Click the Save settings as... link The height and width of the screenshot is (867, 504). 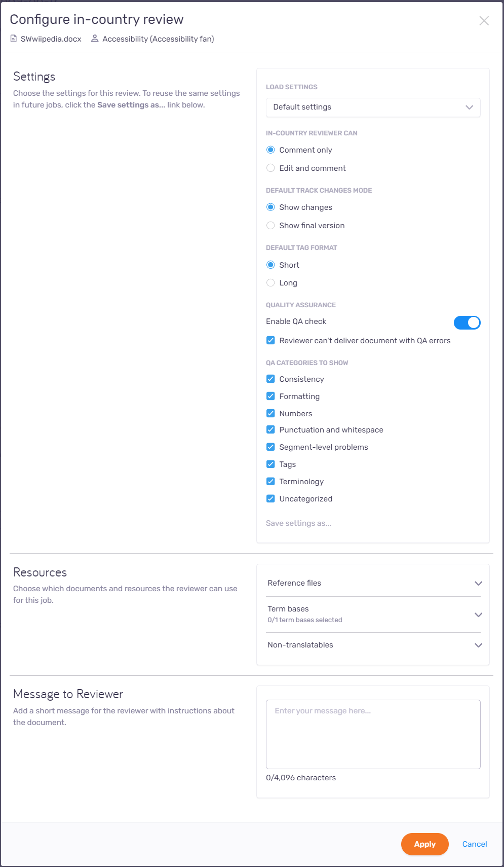pos(298,523)
